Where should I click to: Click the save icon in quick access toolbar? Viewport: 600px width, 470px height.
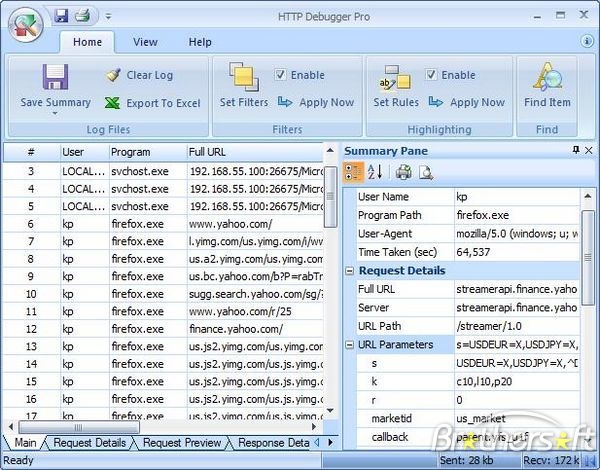61,16
